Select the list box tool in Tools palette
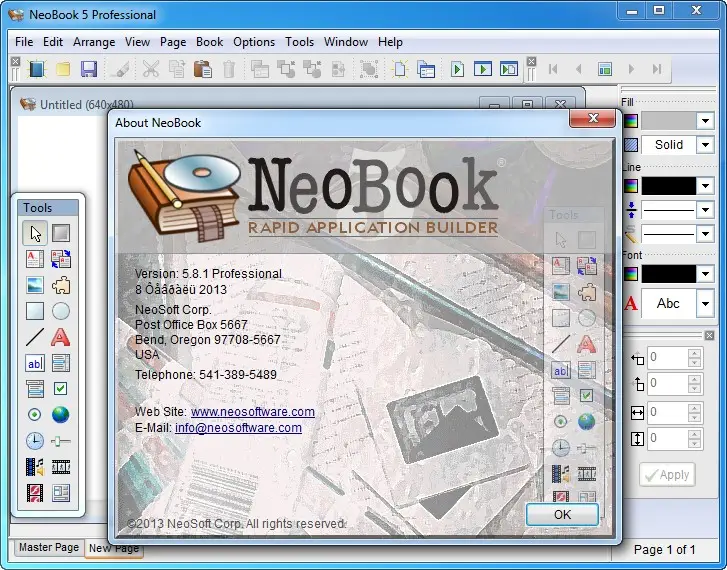The width and height of the screenshot is (727, 570). pyautogui.click(x=61, y=363)
